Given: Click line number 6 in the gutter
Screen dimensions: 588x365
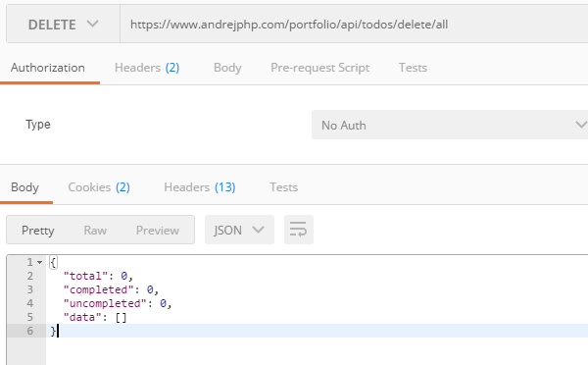Looking at the screenshot, I should pyautogui.click(x=30, y=331).
